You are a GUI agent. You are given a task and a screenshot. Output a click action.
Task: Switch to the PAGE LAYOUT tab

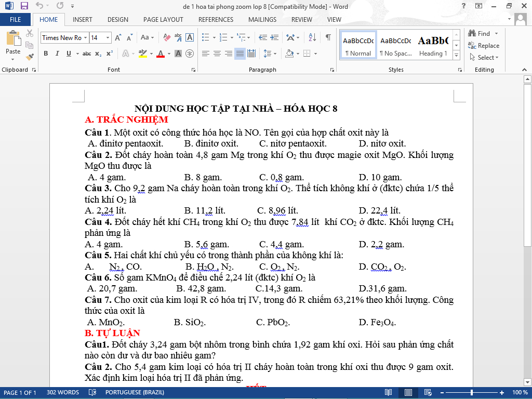tap(163, 20)
